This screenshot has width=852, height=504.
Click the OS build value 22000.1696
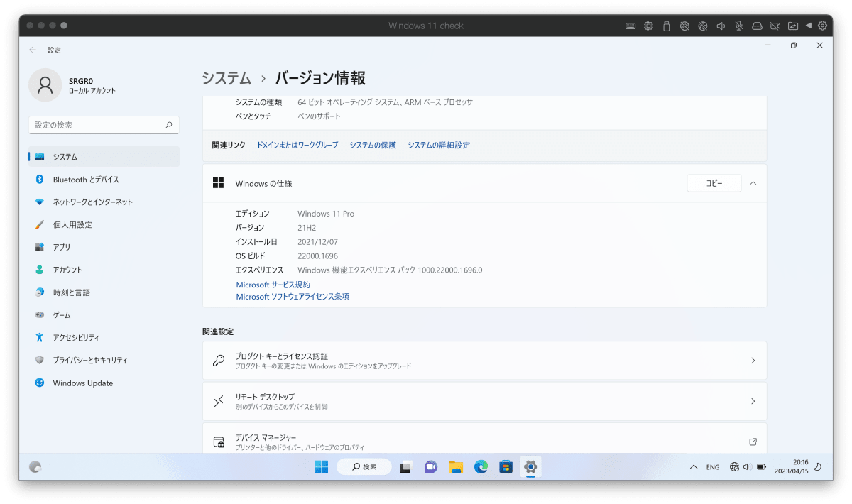(318, 256)
